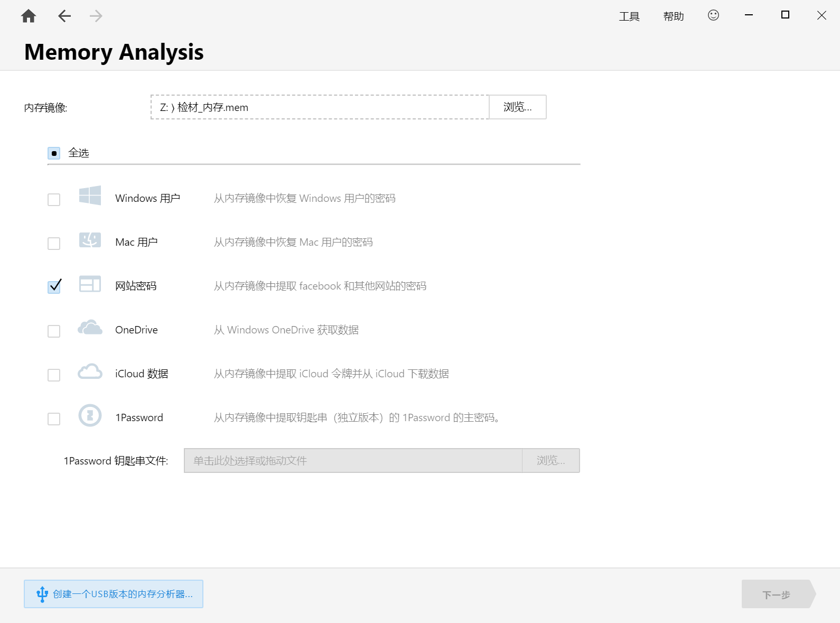The height and width of the screenshot is (623, 840).
Task: Click the OneDrive label
Action: pyautogui.click(x=136, y=330)
